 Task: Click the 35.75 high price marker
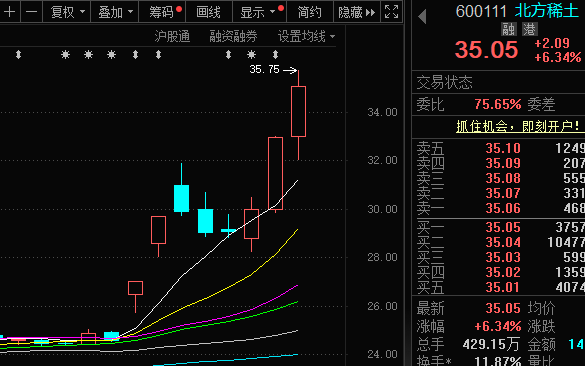[x=265, y=69]
